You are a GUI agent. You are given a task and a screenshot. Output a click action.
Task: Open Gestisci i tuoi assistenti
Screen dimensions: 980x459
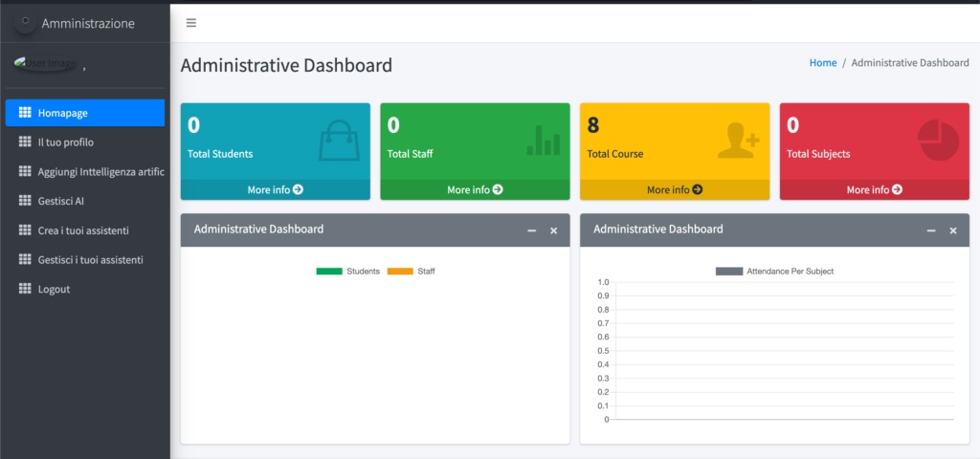[x=85, y=260]
